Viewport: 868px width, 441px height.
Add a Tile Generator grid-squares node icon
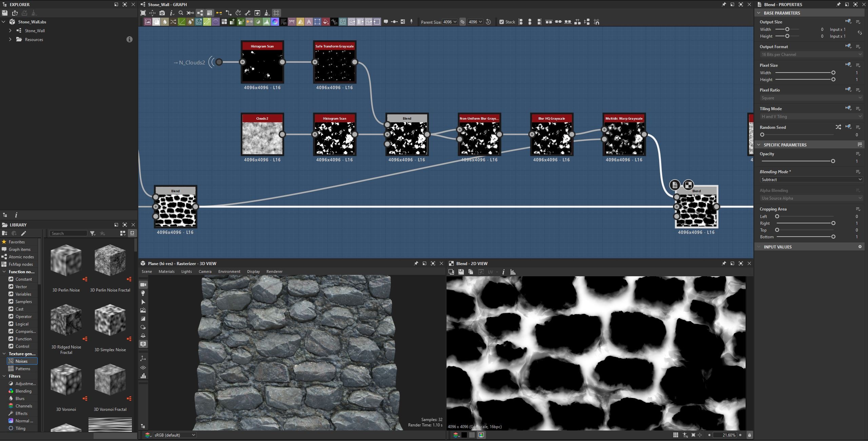pos(224,22)
